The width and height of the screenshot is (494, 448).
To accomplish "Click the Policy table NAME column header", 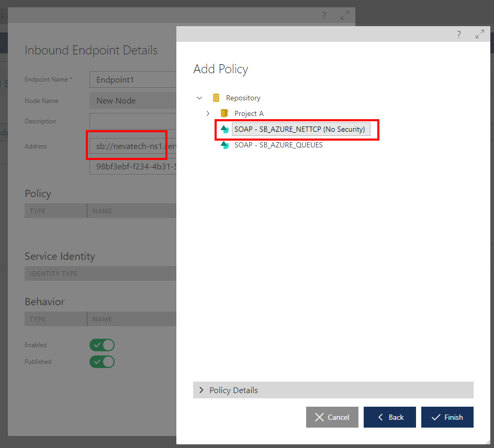I will (x=132, y=211).
